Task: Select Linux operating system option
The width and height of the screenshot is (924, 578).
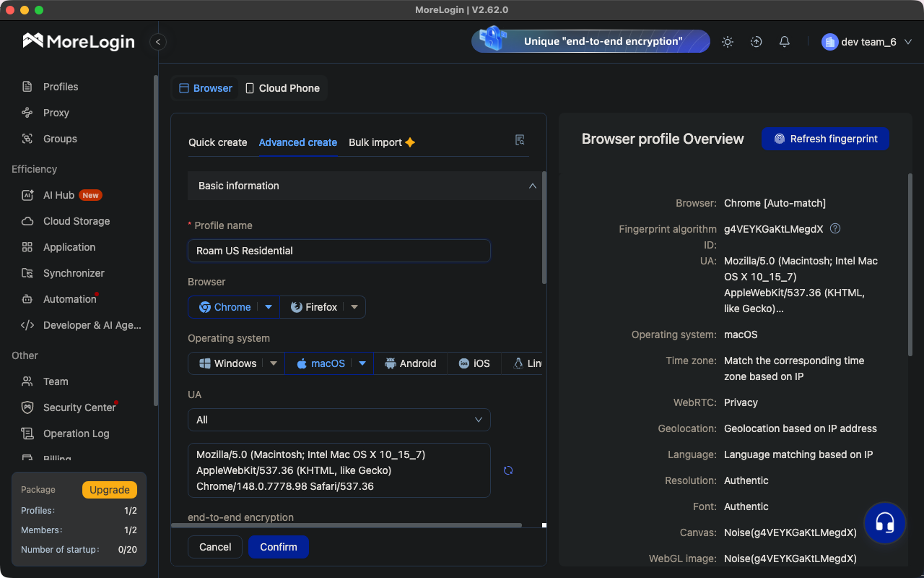Action: click(x=527, y=363)
